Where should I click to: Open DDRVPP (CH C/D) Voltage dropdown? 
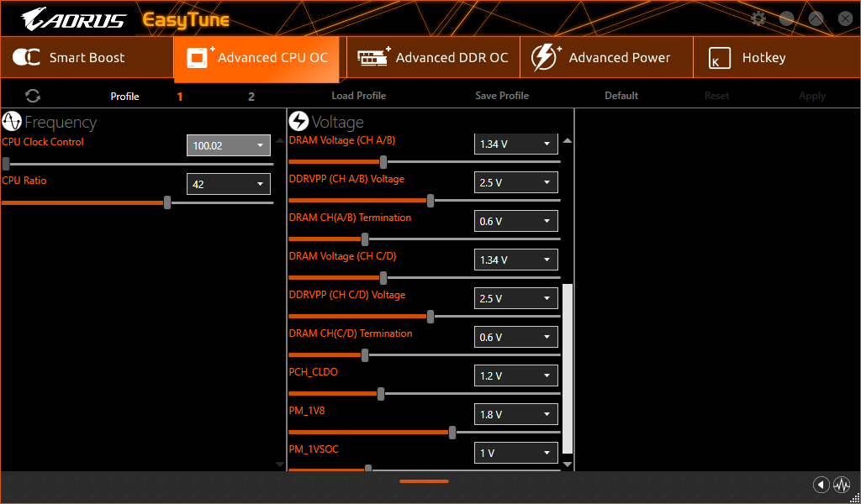[x=515, y=298]
